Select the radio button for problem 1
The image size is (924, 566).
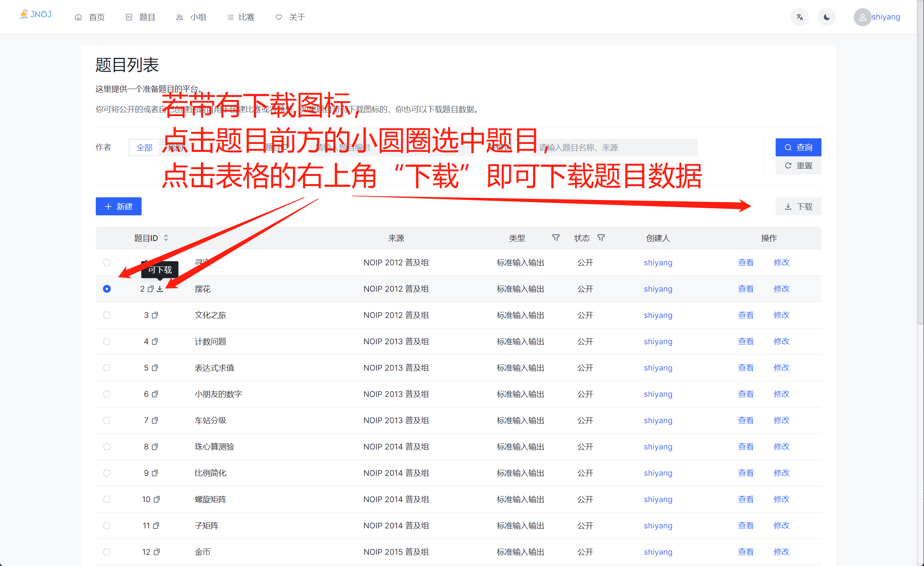107,262
